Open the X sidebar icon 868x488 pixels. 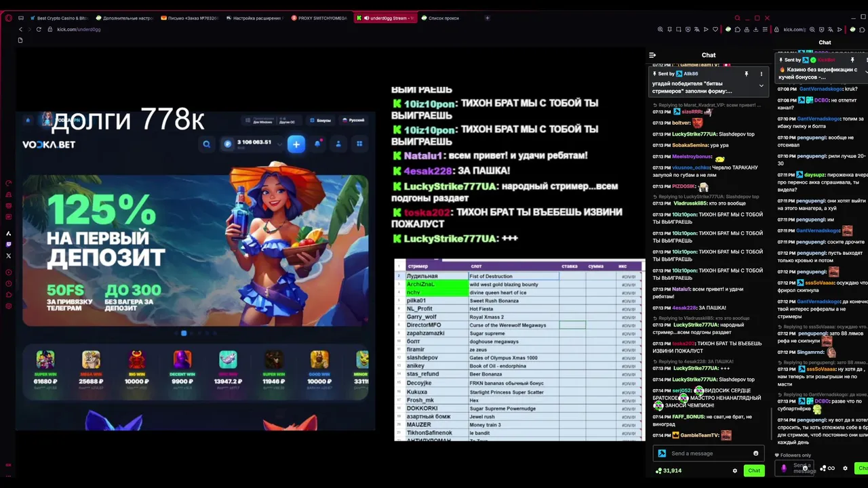click(x=8, y=256)
